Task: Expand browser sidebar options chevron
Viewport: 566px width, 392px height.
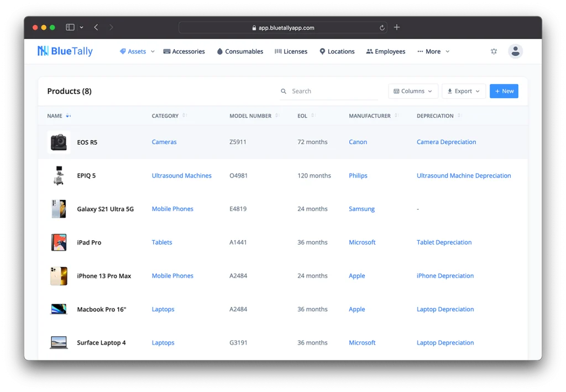Action: pyautogui.click(x=82, y=27)
